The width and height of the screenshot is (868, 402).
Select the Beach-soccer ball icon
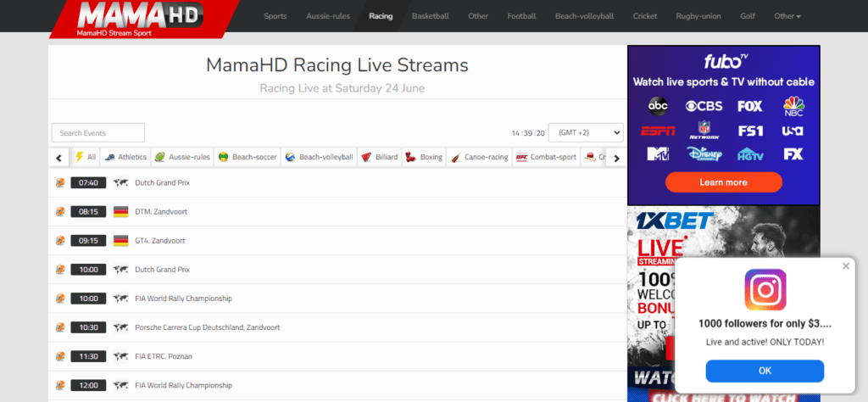coord(224,157)
